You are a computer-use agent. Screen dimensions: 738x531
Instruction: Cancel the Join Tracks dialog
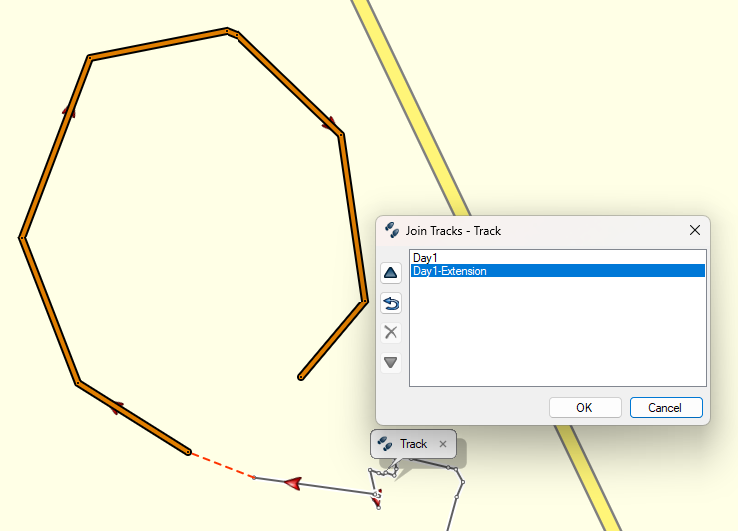(666, 408)
